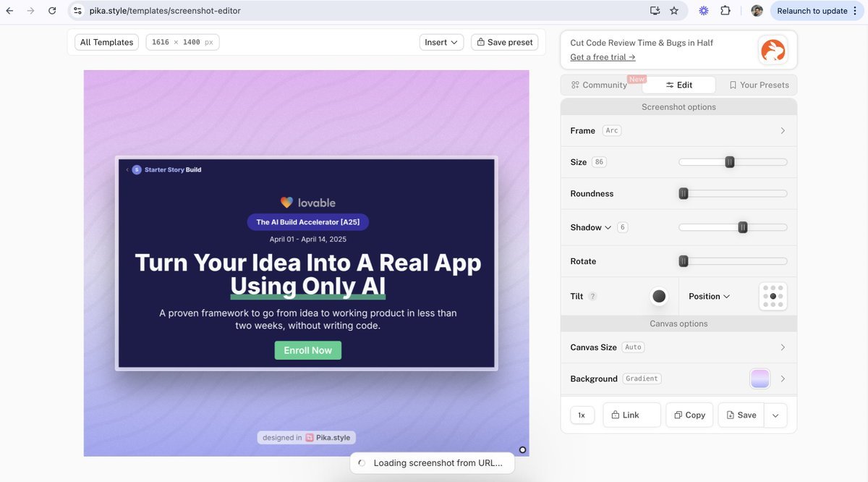This screenshot has height=482, width=868.
Task: Click the Background gradient color swatch
Action: [760, 379]
